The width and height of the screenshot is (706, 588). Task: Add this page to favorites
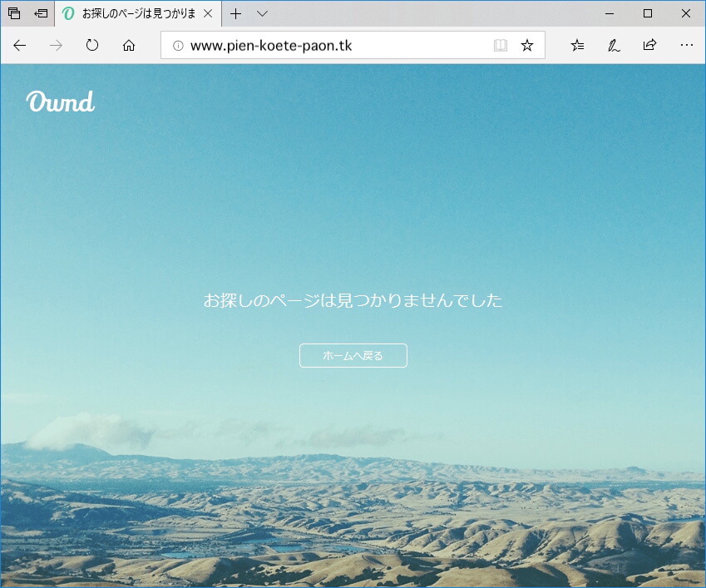[x=527, y=45]
